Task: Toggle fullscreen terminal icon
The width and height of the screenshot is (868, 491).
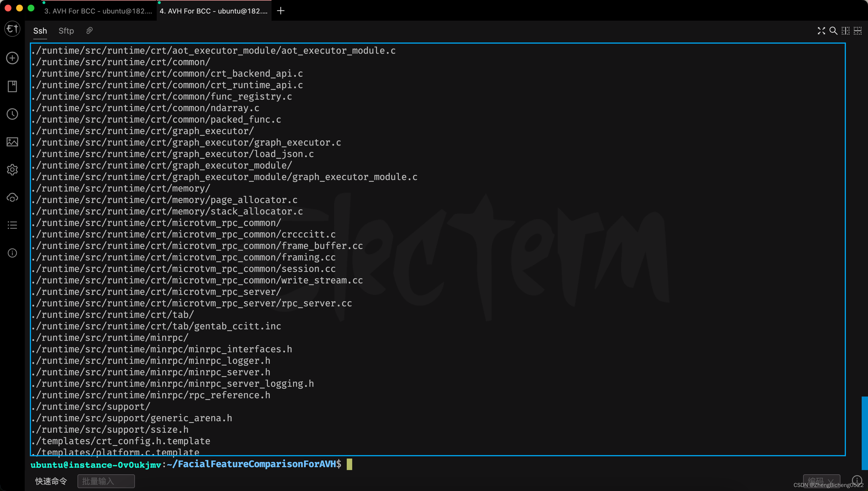Action: (821, 31)
